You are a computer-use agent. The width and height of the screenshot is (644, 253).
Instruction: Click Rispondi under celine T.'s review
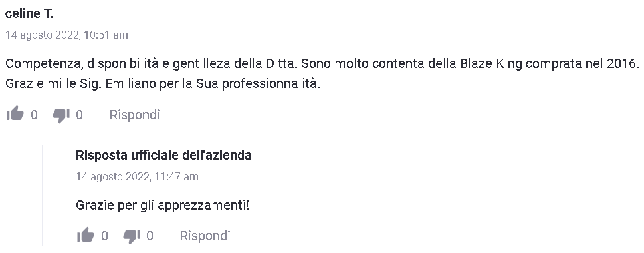[x=134, y=115]
